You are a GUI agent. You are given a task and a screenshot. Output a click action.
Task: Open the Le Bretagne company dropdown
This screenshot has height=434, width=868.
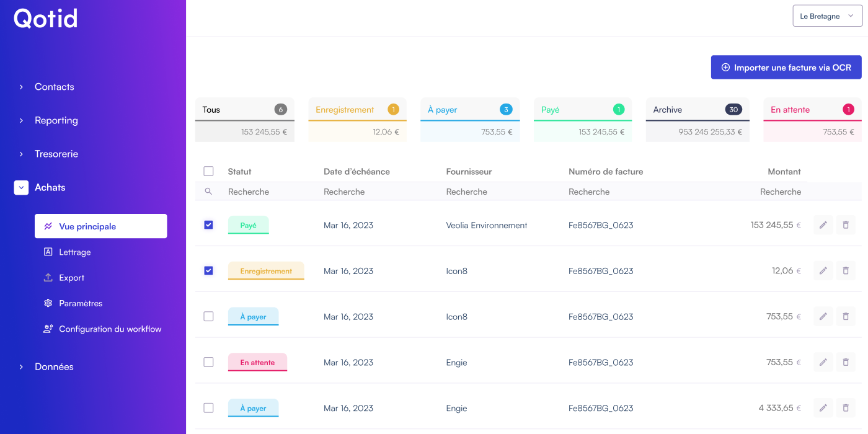point(827,15)
